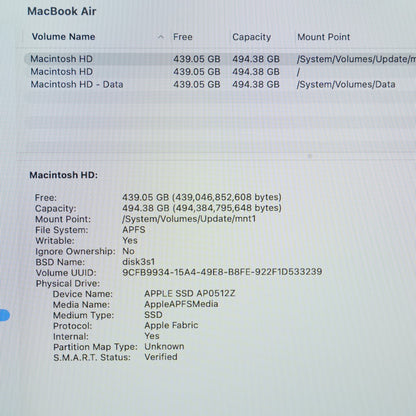This screenshot has height=416, width=416.
Task: Click the /System/Volumes/Data mount point cell
Action: pyautogui.click(x=346, y=84)
